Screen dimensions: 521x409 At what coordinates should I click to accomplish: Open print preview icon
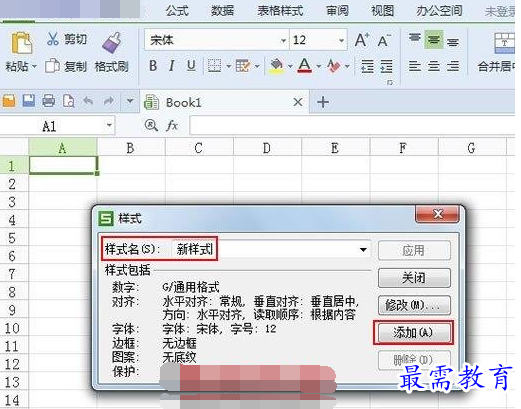click(x=68, y=101)
